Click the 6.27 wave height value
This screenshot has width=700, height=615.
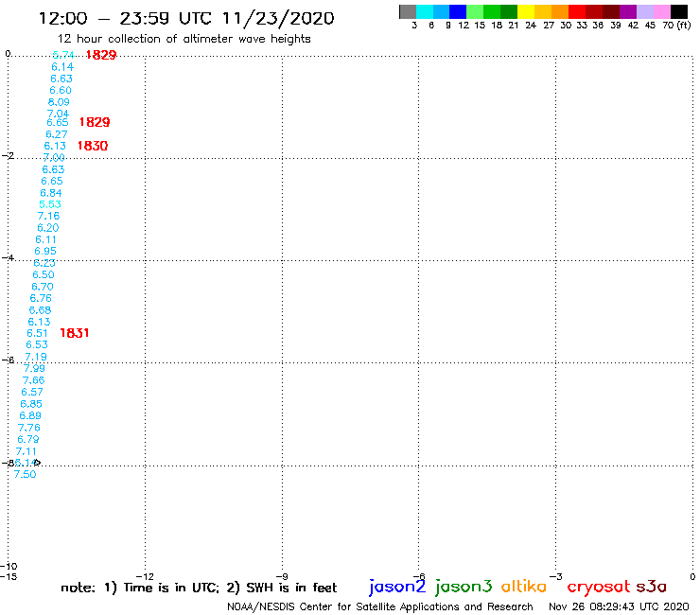click(56, 134)
